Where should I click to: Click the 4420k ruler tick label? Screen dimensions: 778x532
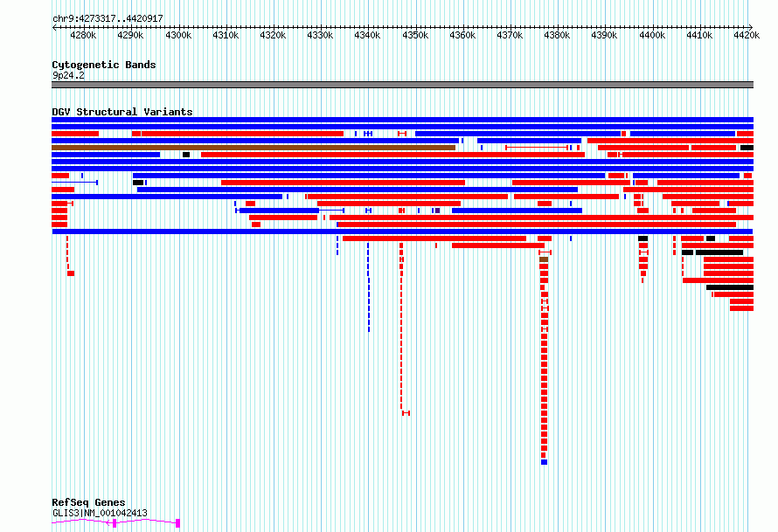[747, 35]
